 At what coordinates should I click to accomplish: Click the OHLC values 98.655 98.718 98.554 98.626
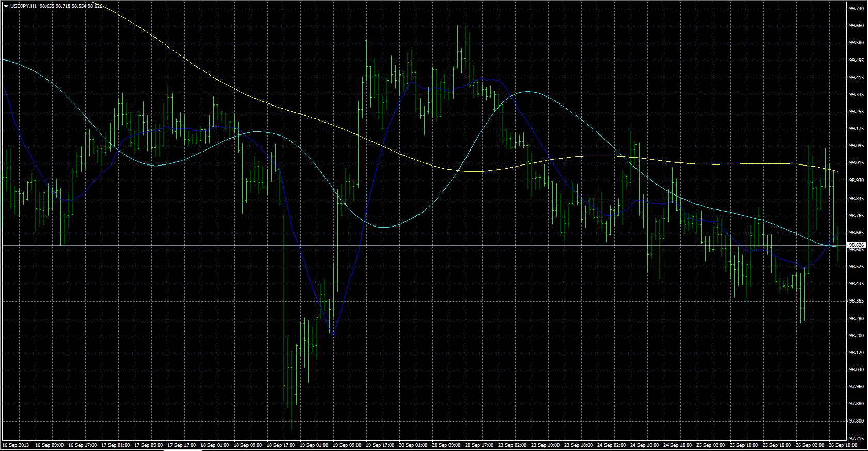[x=71, y=6]
